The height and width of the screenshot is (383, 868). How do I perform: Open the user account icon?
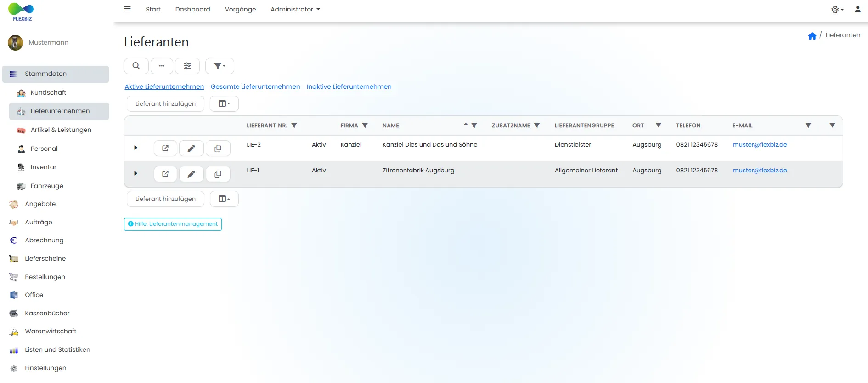(857, 9)
